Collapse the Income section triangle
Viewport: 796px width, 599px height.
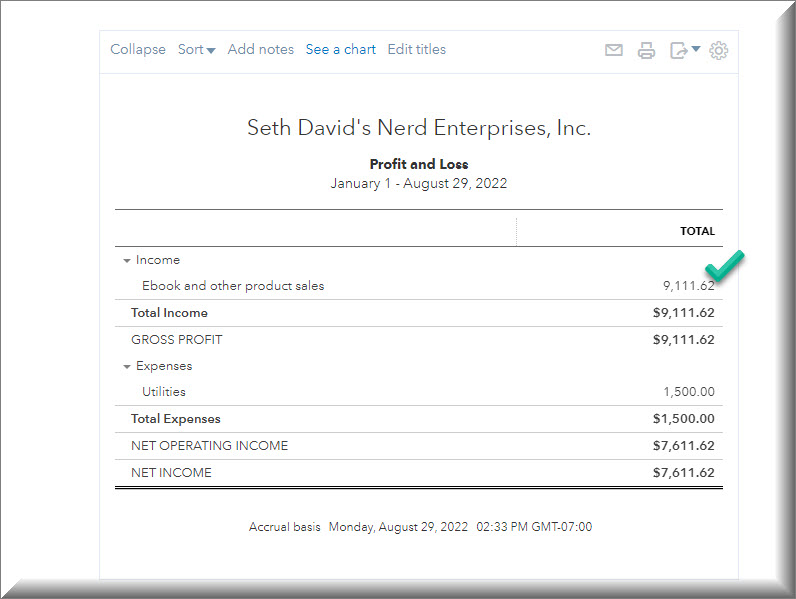point(127,260)
